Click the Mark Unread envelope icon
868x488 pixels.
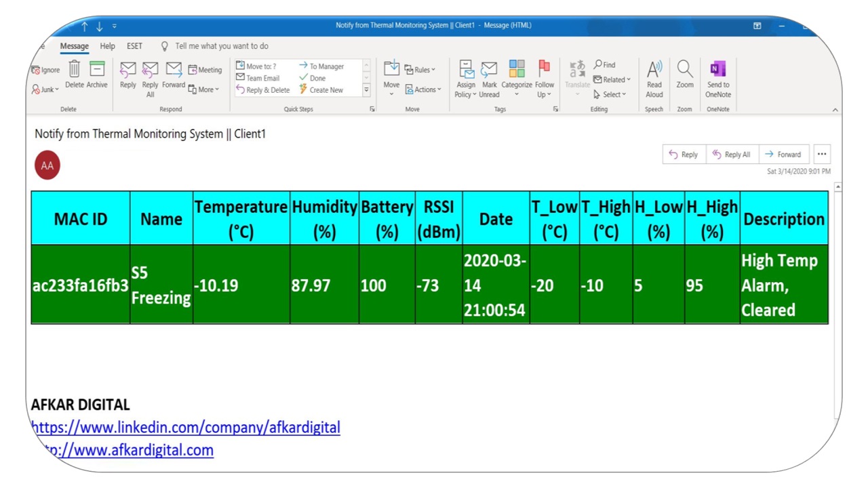[x=489, y=70]
